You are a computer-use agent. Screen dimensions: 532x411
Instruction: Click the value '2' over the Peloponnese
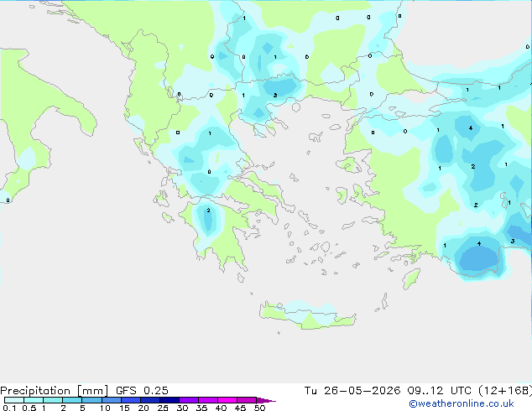(x=208, y=211)
